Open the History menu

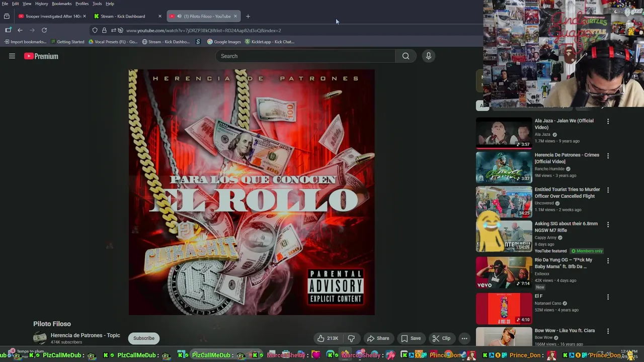coord(42,4)
